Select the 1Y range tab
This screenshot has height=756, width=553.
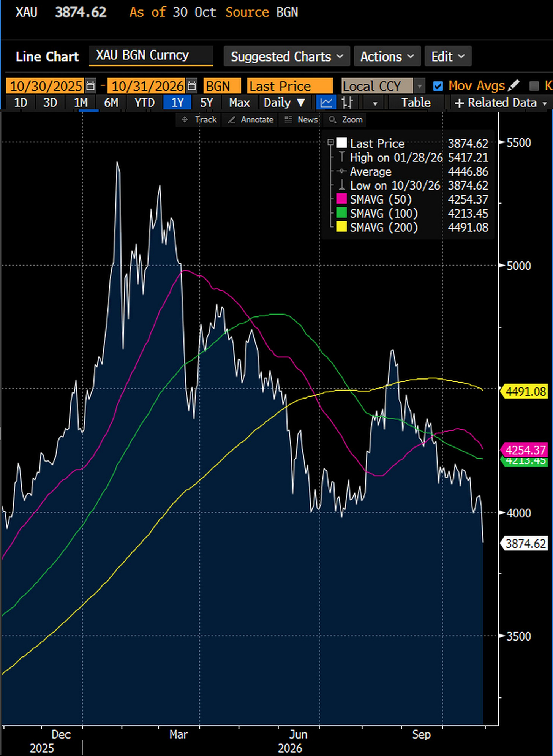[177, 103]
